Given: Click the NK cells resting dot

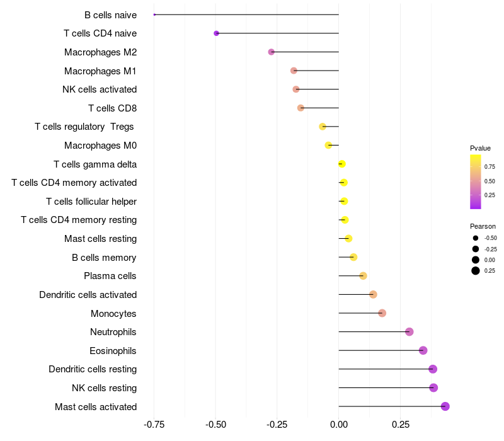Looking at the screenshot, I should pos(433,387).
